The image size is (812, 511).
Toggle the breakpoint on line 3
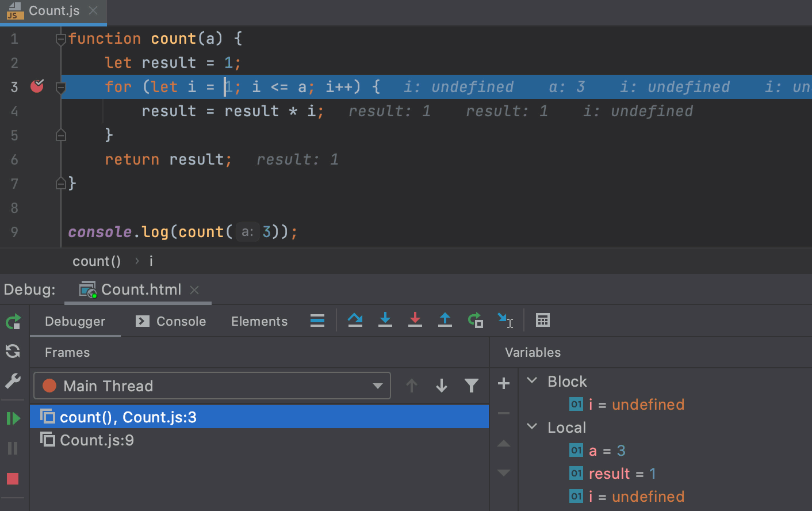click(x=37, y=86)
